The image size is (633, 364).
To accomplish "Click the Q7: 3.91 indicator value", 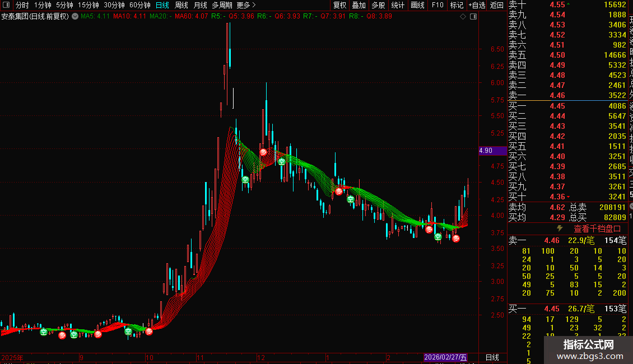I will tap(333, 17).
